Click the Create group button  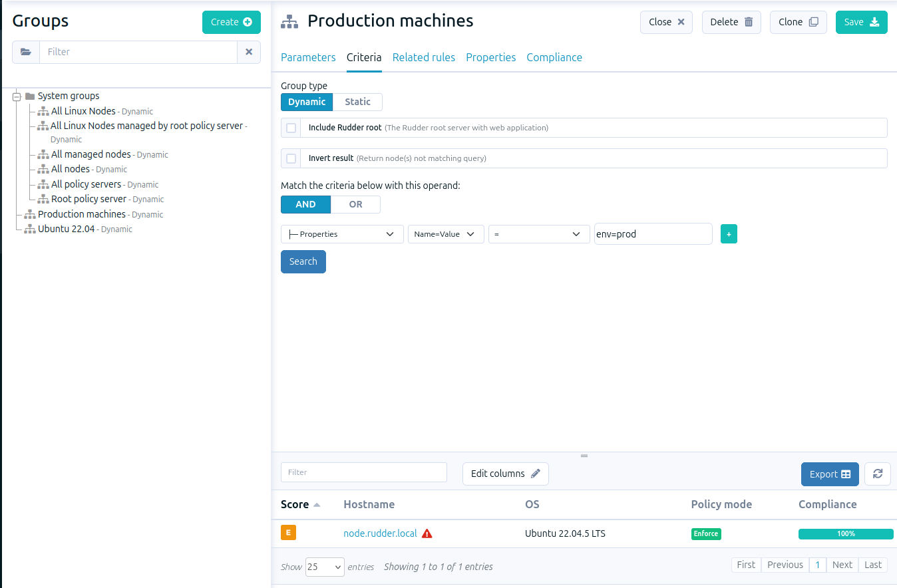232,22
